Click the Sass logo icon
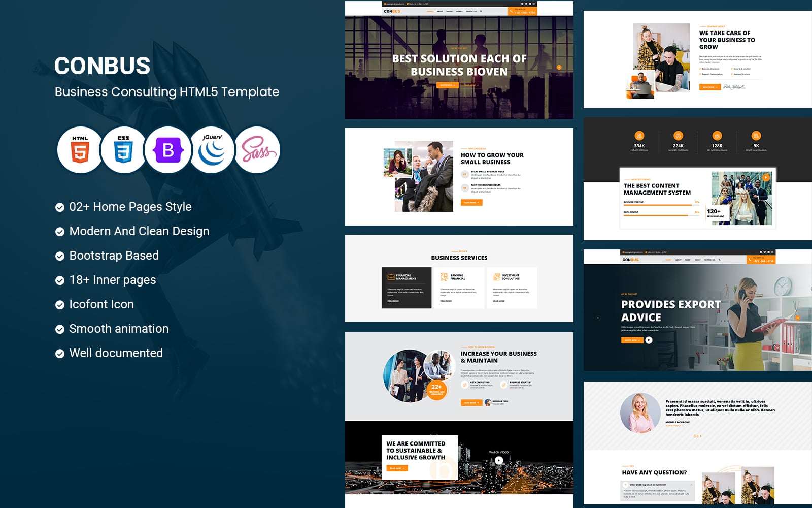 coord(257,150)
